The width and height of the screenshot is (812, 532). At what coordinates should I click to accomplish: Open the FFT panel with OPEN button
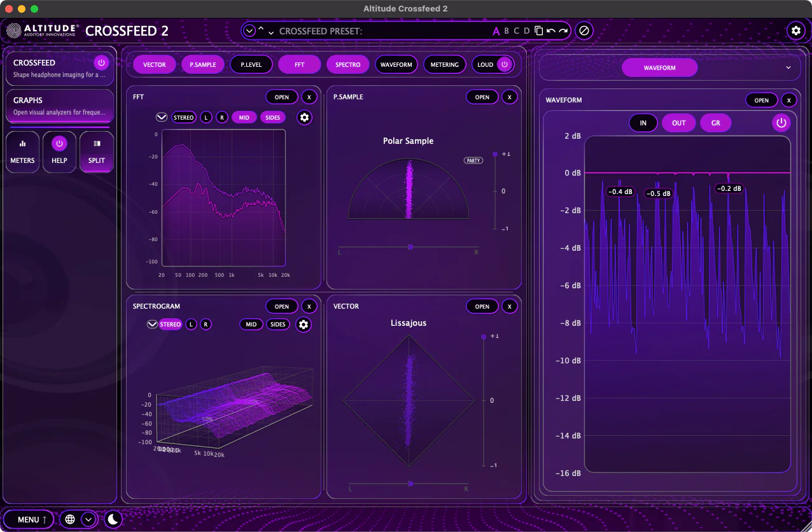pos(282,97)
